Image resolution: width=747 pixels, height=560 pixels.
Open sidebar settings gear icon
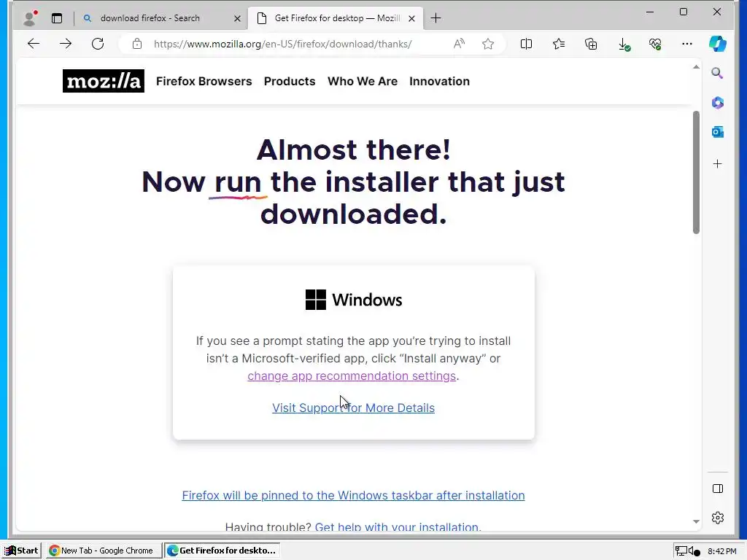click(718, 518)
